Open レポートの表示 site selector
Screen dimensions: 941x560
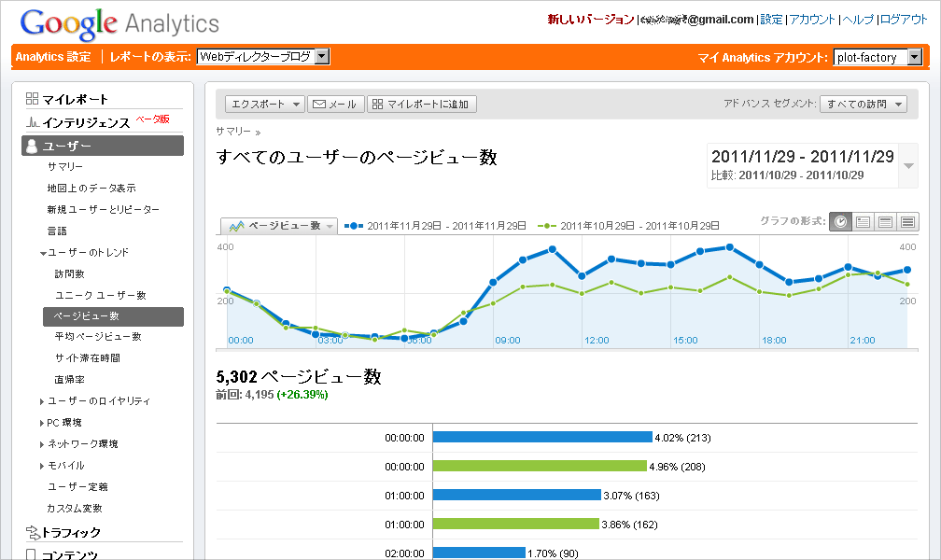263,56
